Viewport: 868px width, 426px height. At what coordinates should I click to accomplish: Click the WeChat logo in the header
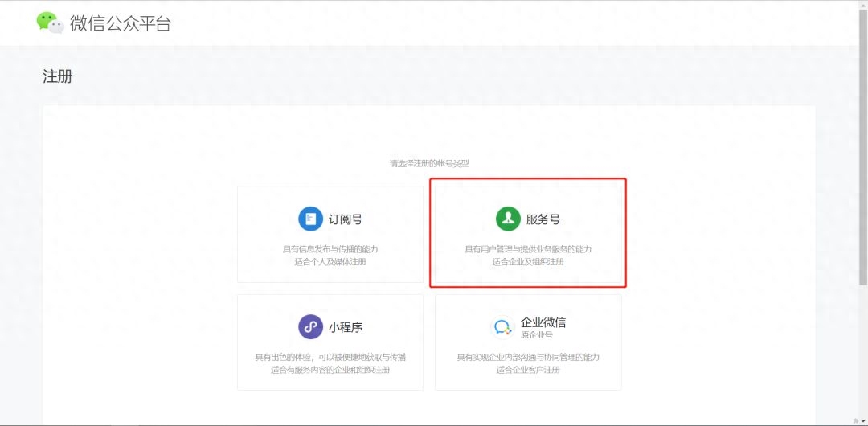click(x=50, y=23)
